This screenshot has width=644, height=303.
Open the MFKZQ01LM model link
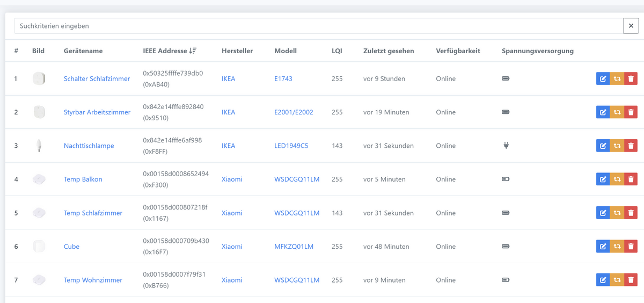(x=294, y=247)
